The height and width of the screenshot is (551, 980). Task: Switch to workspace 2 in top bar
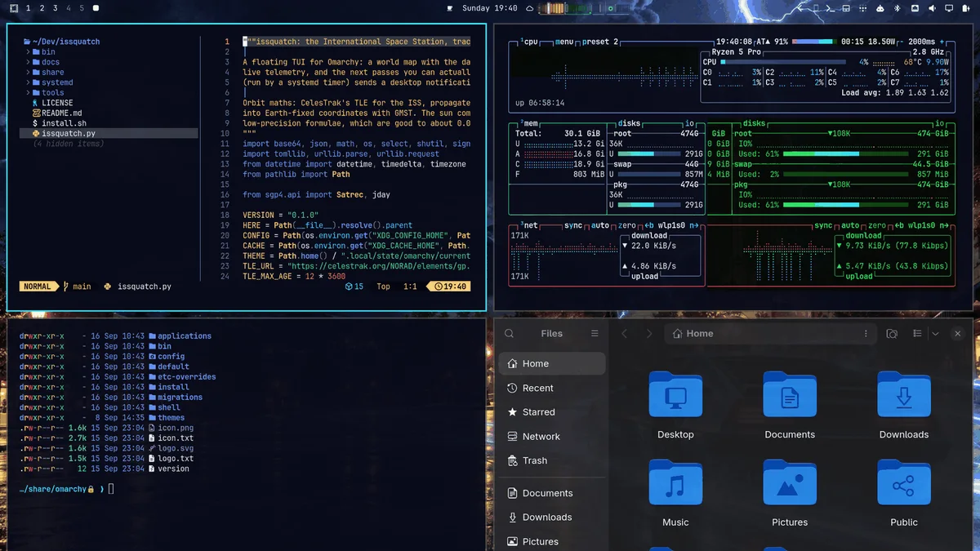42,8
